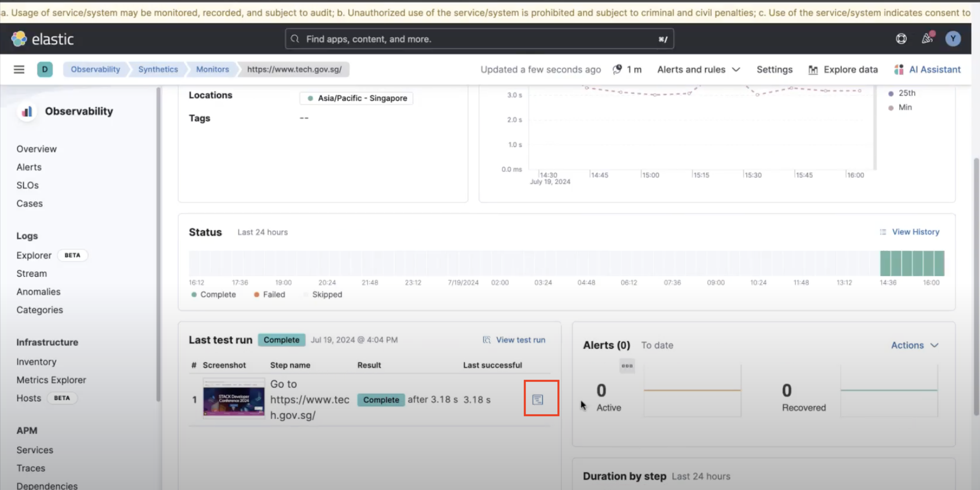Expand the Actions dropdown in Alerts panel
The width and height of the screenshot is (980, 490).
pos(914,345)
